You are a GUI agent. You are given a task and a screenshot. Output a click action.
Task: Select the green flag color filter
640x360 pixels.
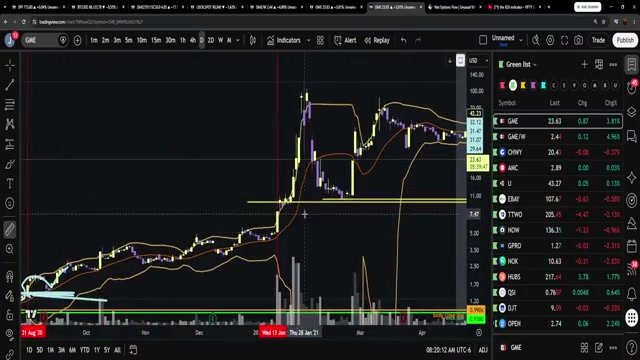click(513, 85)
